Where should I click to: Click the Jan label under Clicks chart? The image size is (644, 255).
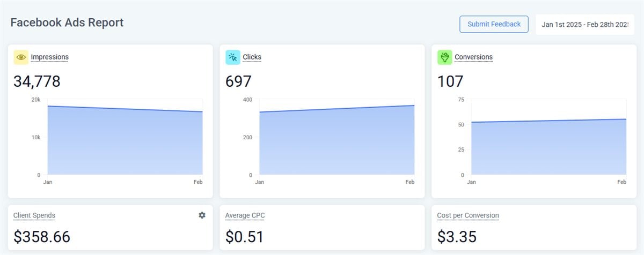(x=260, y=182)
